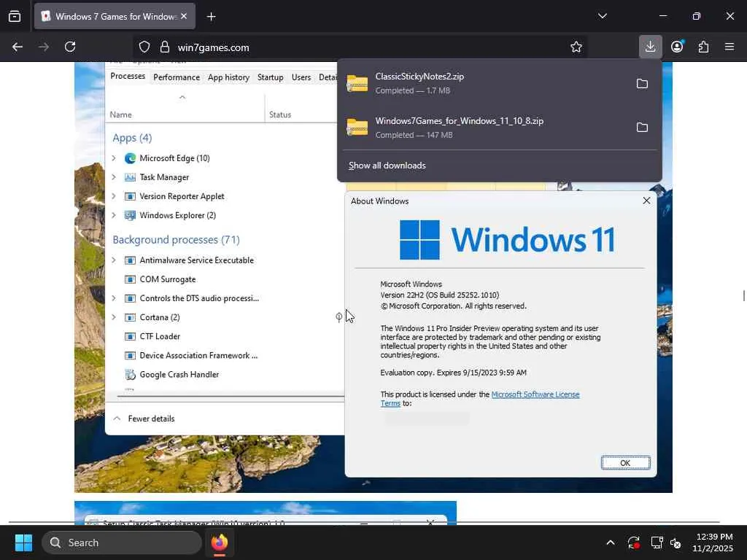Click Firefox icon on taskbar

(219, 542)
